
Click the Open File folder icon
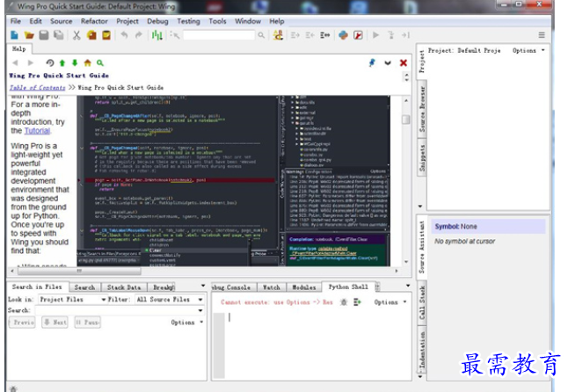click(x=29, y=35)
